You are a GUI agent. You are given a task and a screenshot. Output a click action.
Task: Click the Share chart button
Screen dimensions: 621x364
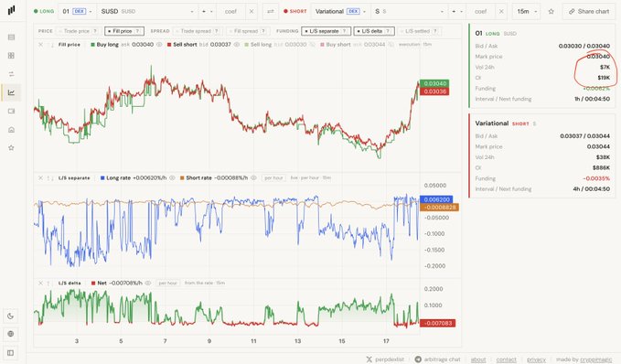tap(588, 12)
